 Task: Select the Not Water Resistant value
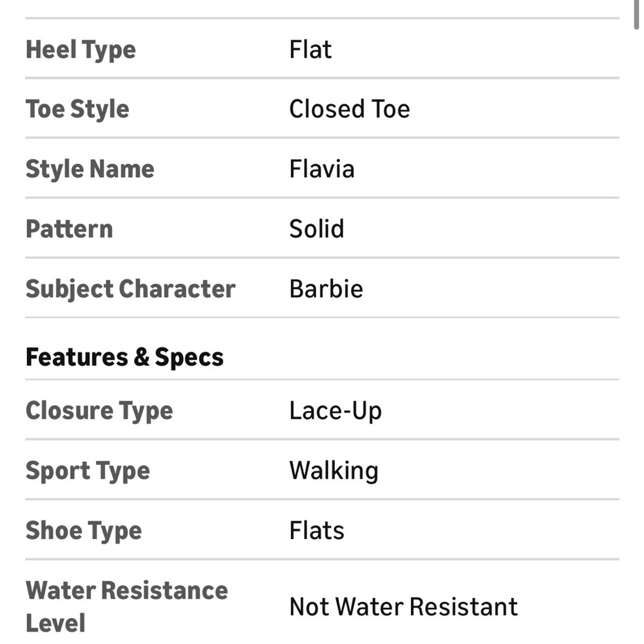403,606
